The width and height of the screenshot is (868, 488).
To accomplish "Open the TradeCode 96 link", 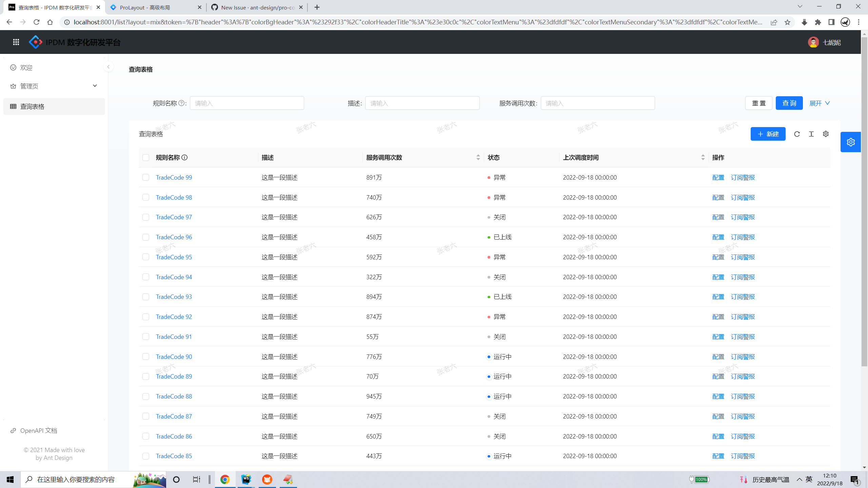I will tap(174, 237).
